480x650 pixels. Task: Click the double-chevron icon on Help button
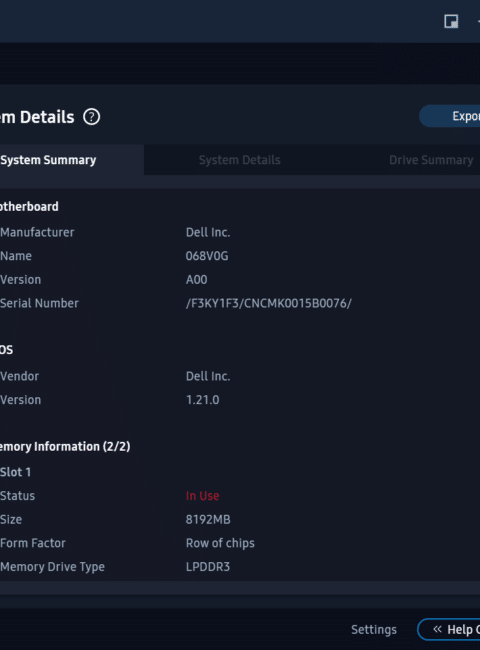(437, 629)
